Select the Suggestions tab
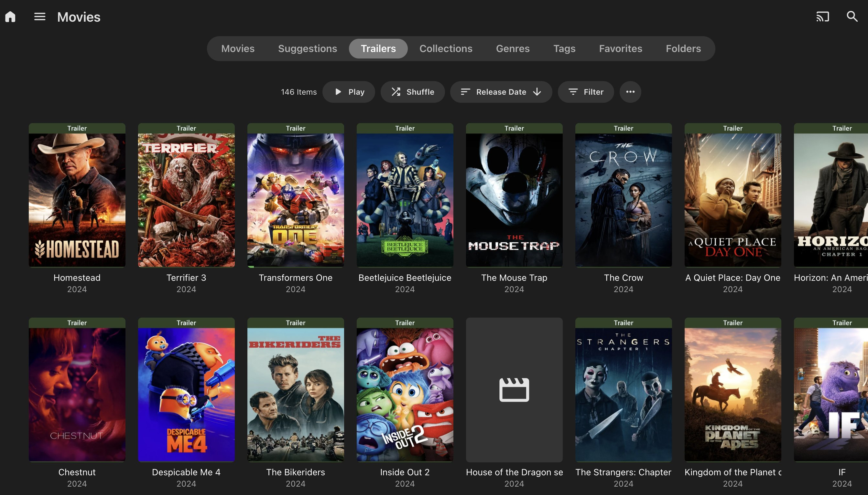This screenshot has height=495, width=868. point(308,48)
